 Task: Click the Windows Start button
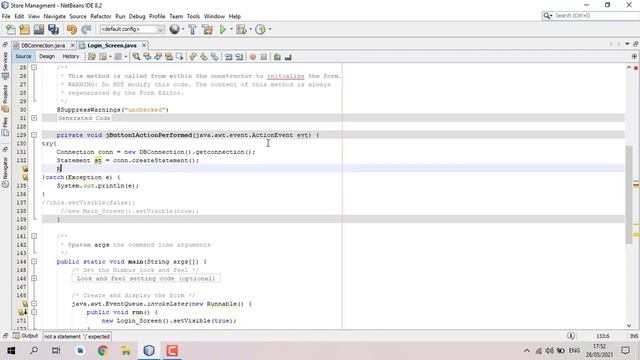click(11, 351)
